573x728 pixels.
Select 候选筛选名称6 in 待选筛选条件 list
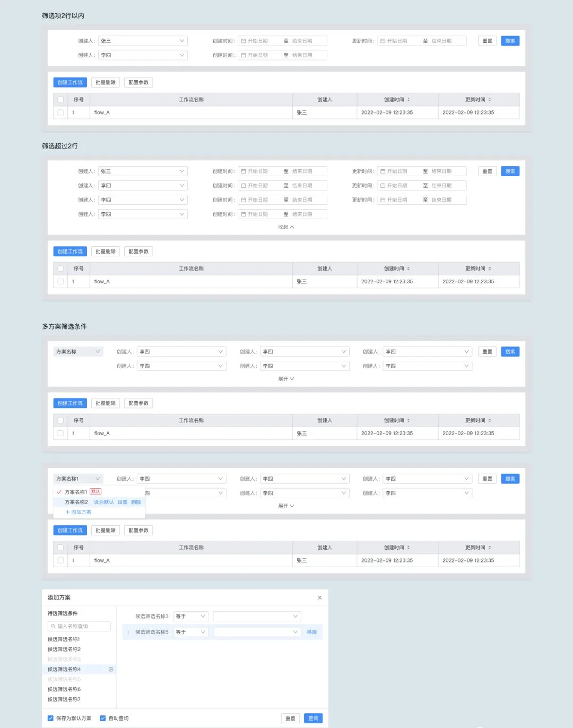click(64, 689)
